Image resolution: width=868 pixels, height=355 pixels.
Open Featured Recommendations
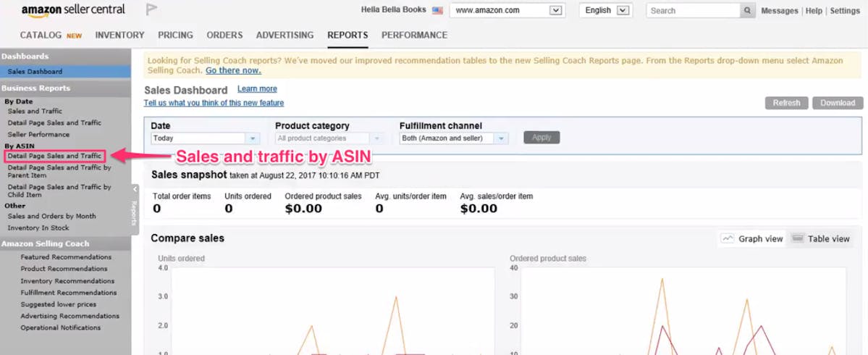click(x=66, y=257)
